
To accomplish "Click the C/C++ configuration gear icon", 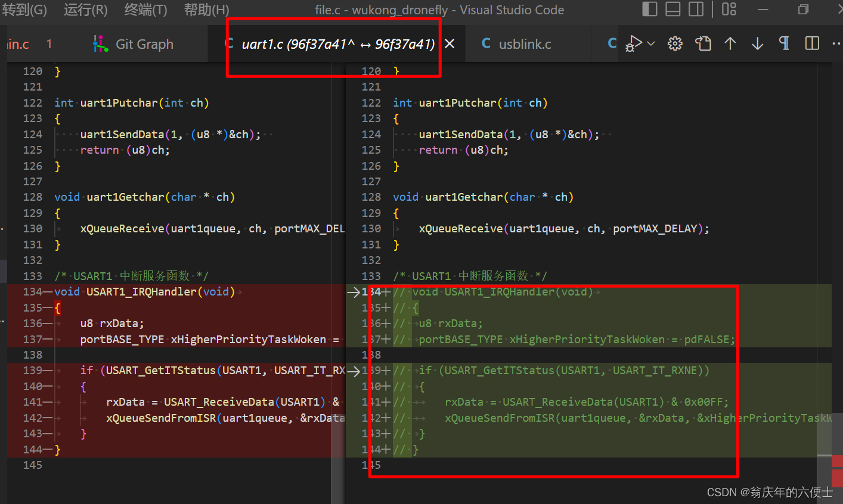I will (675, 43).
